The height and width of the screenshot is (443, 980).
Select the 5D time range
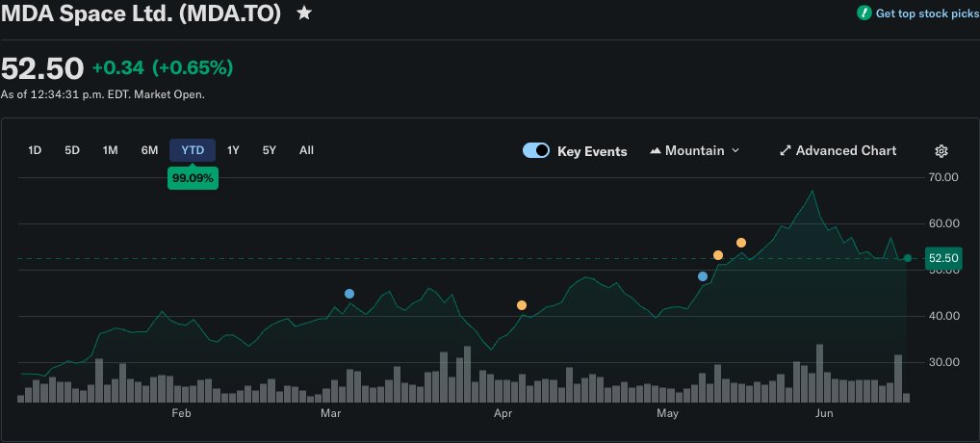point(72,150)
